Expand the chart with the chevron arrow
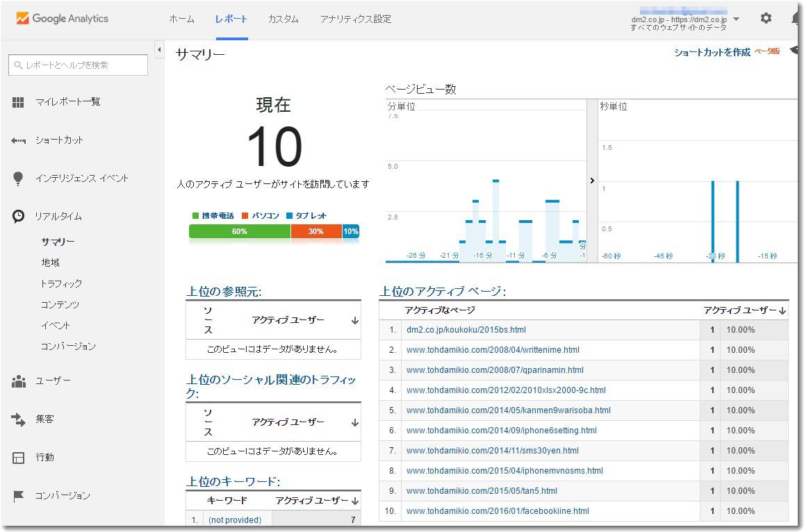 (592, 181)
